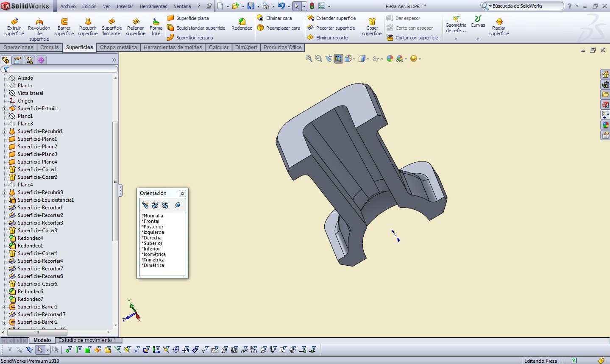Switch to the Calcular tab
This screenshot has width=610, height=364.
(x=219, y=47)
